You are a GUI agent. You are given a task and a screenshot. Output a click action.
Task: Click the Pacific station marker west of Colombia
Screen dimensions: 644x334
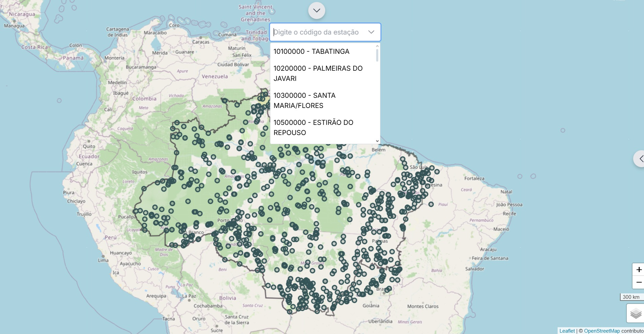click(59, 101)
